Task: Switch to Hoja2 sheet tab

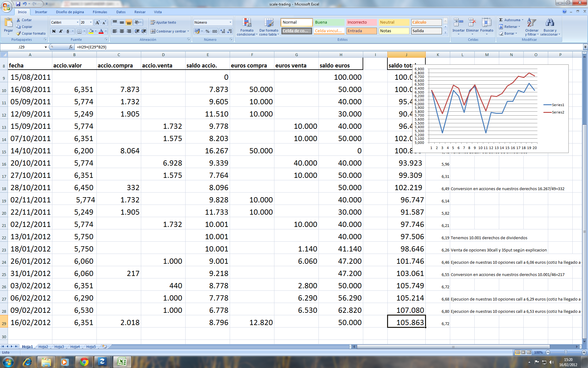Action: coord(43,347)
